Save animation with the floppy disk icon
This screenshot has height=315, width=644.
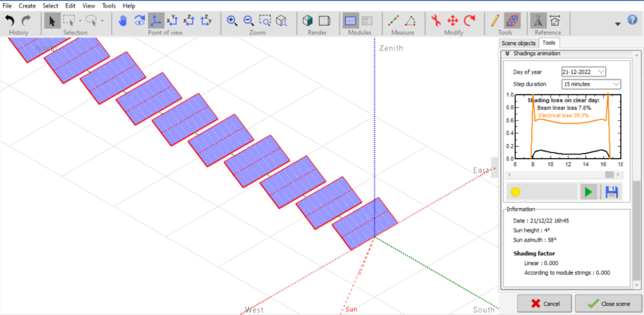(611, 191)
